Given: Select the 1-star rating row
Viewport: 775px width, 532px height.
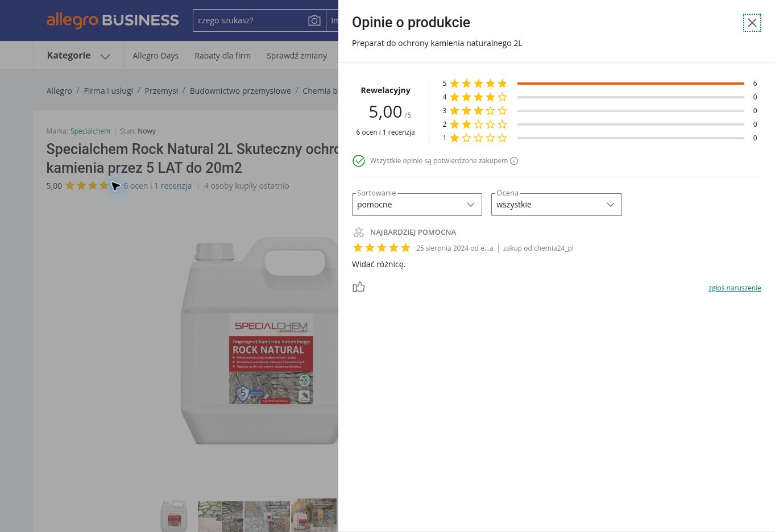Looking at the screenshot, I should tap(600, 138).
